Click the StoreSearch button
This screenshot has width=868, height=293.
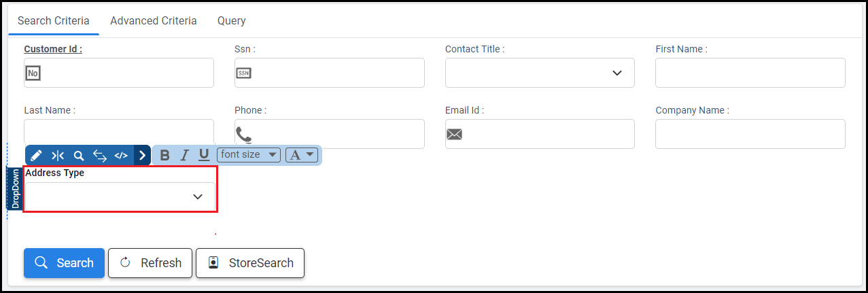click(250, 263)
